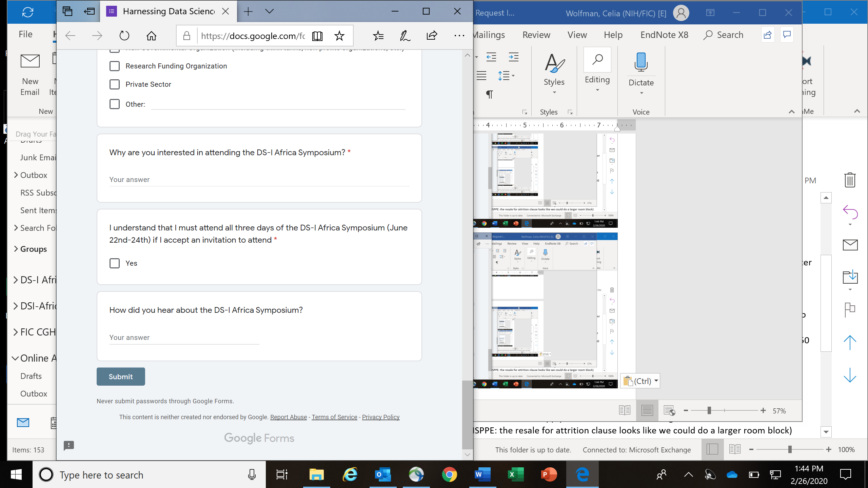The image size is (868, 488).
Task: Tick the Private Sector checkbox
Action: tap(115, 84)
